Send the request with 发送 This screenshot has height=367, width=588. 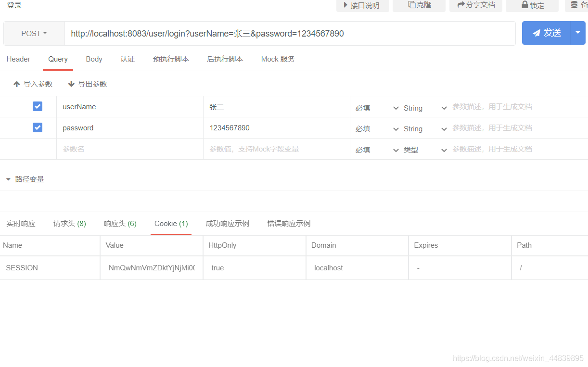(547, 33)
